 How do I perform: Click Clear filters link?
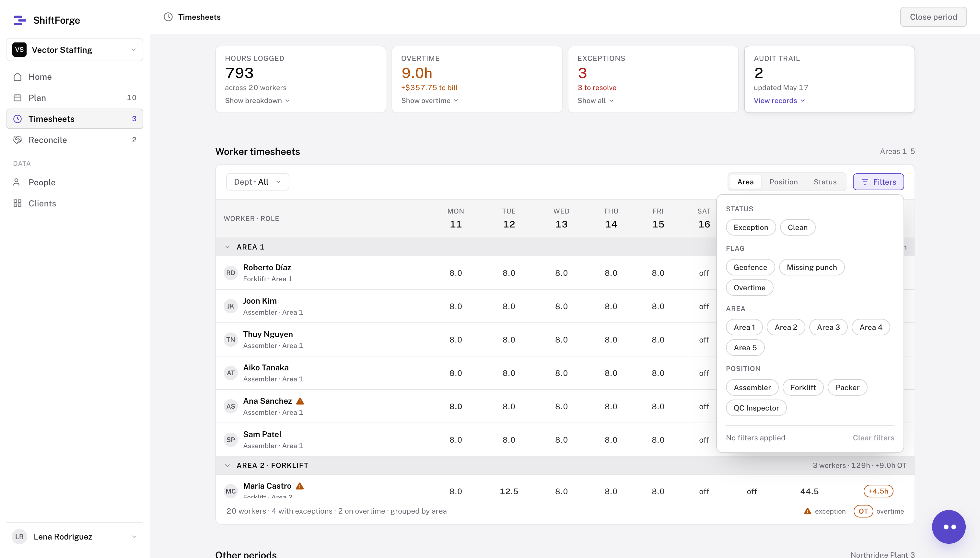tap(873, 438)
